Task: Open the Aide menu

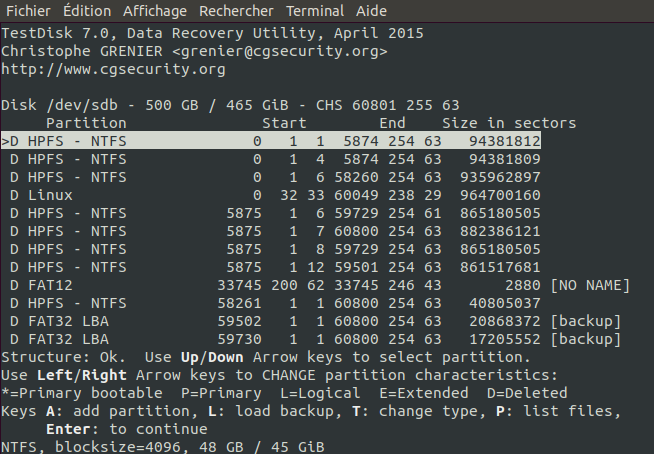Action: pos(372,11)
